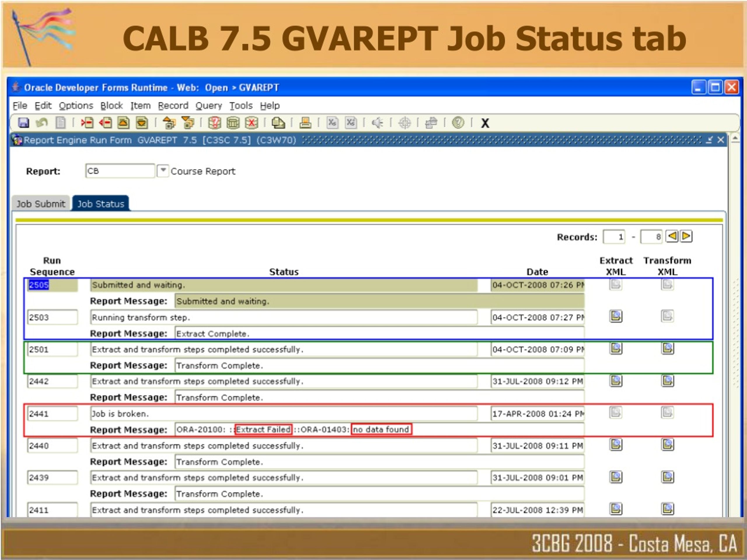The width and height of the screenshot is (747, 560).
Task: Click 'Extract Complete.' report message field
Action: pos(380,333)
